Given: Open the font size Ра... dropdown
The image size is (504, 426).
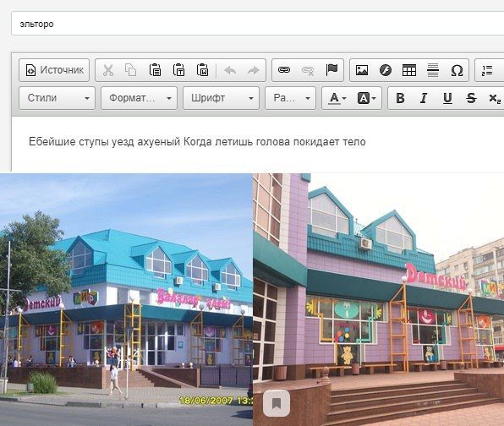Looking at the screenshot, I should point(290,98).
